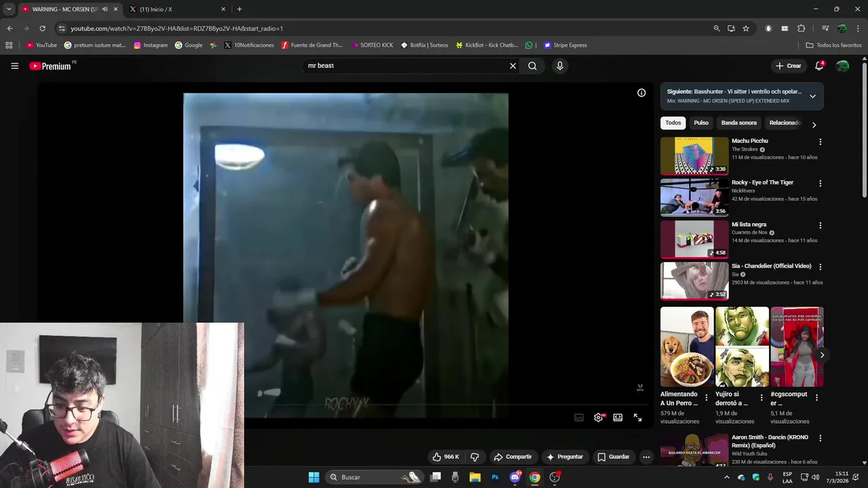Open the Machu Picchu video thumbnail
Image resolution: width=868 pixels, height=488 pixels.
[694, 156]
